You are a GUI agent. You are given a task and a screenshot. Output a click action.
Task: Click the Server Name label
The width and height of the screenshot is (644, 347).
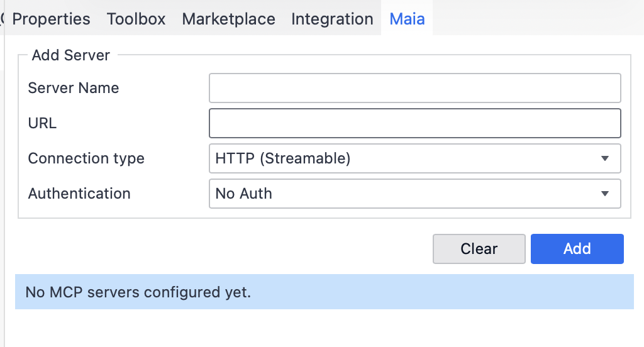(x=74, y=88)
